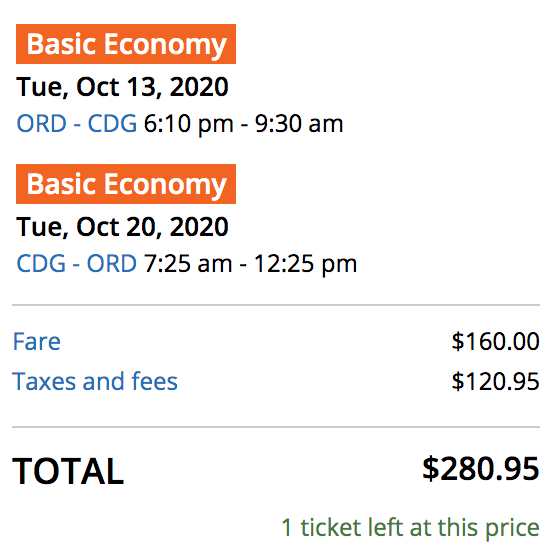The height and width of the screenshot is (552, 558).
Task: Select the Tue, Oct 20, 2020 return date
Action: pos(122,227)
